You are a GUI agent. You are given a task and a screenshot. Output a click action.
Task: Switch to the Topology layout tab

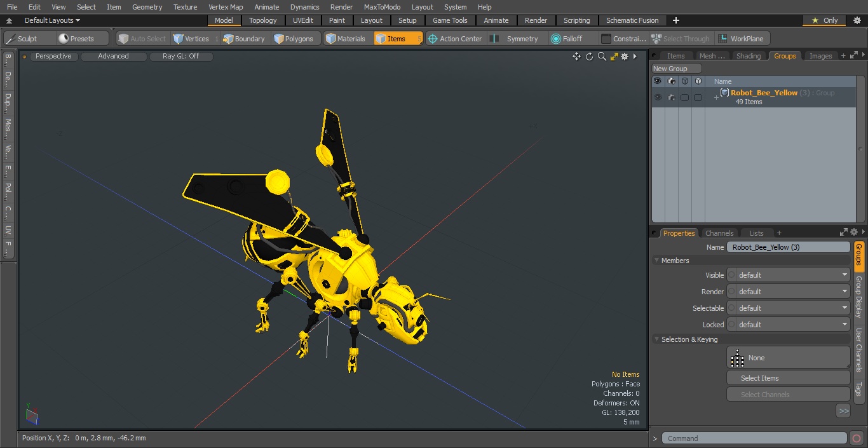click(263, 20)
